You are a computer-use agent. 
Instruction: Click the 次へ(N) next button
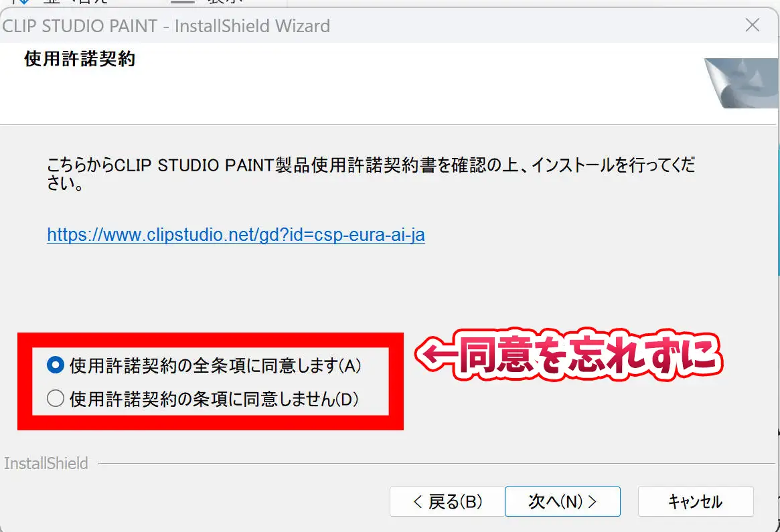pyautogui.click(x=562, y=501)
